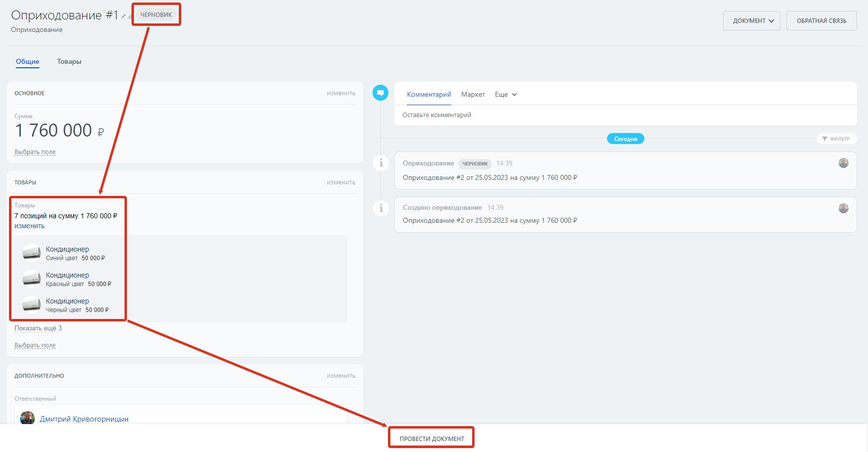Open the ДОКУМЕНТ dropdown menu

click(x=751, y=21)
